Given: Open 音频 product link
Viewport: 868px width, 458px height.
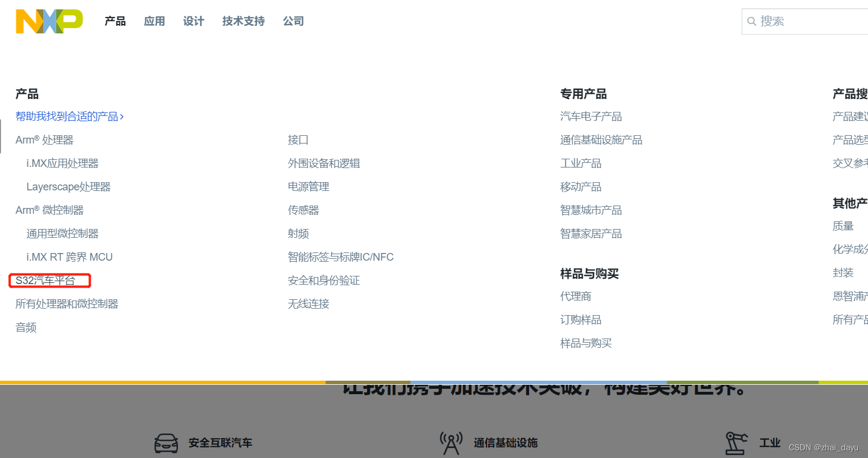Looking at the screenshot, I should click(26, 327).
